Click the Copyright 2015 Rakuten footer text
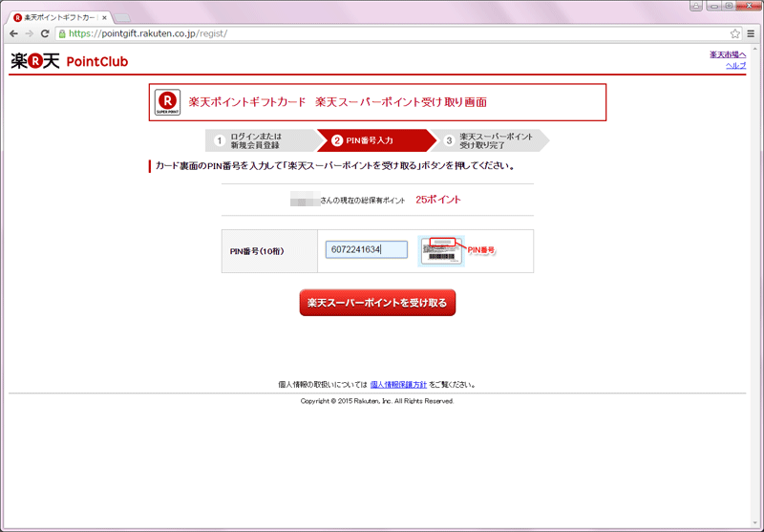 pyautogui.click(x=377, y=401)
